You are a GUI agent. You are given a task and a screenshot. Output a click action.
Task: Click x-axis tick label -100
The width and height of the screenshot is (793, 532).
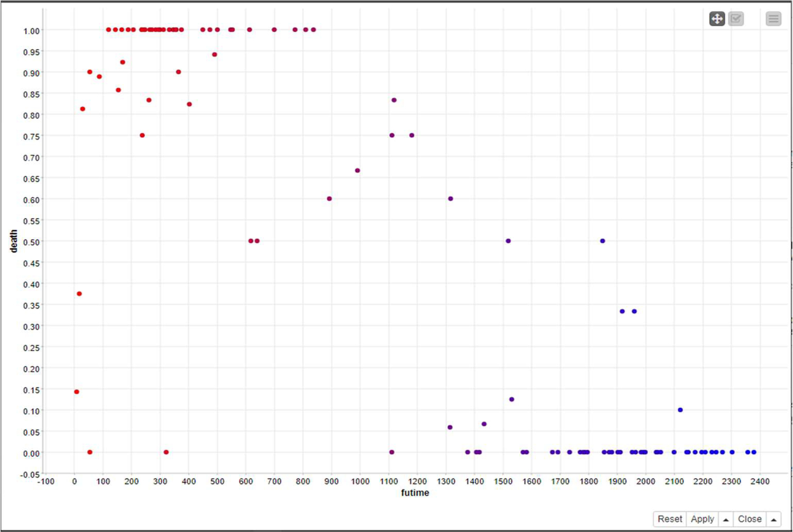(46, 481)
